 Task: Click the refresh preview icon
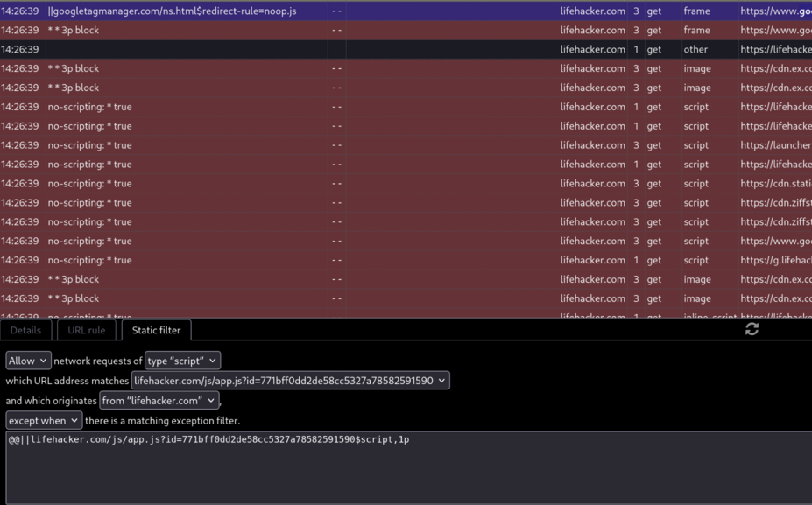pyautogui.click(x=751, y=329)
